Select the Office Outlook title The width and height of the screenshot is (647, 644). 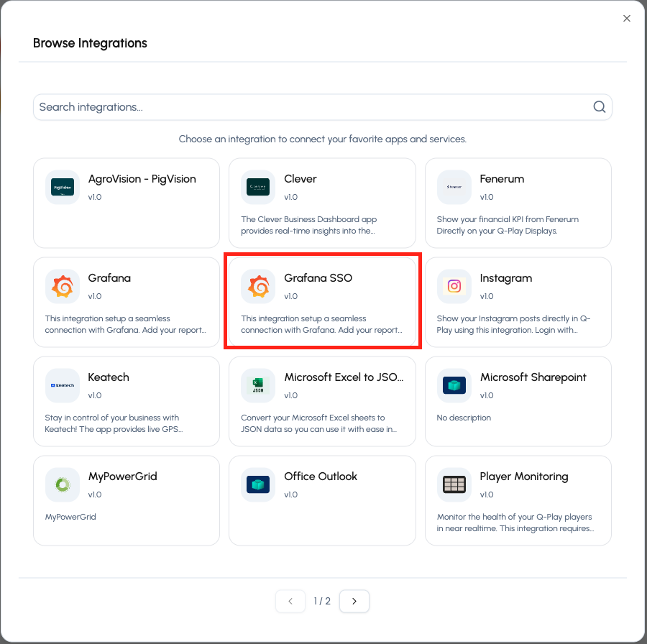[x=321, y=477]
